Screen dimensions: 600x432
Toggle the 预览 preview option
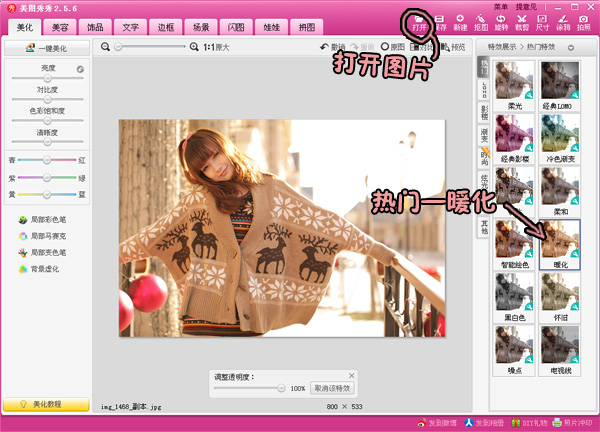(452, 47)
